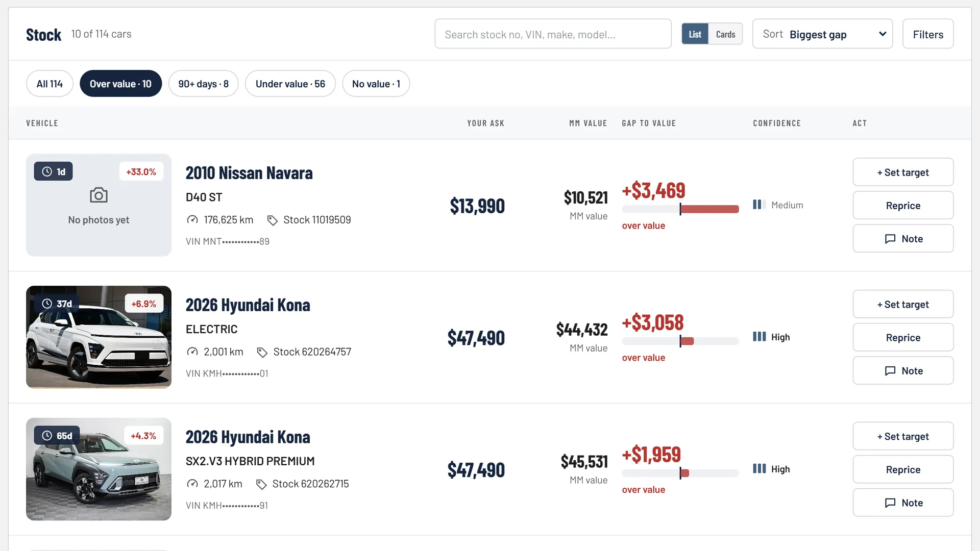Click the D40 ST variant text

pyautogui.click(x=204, y=197)
